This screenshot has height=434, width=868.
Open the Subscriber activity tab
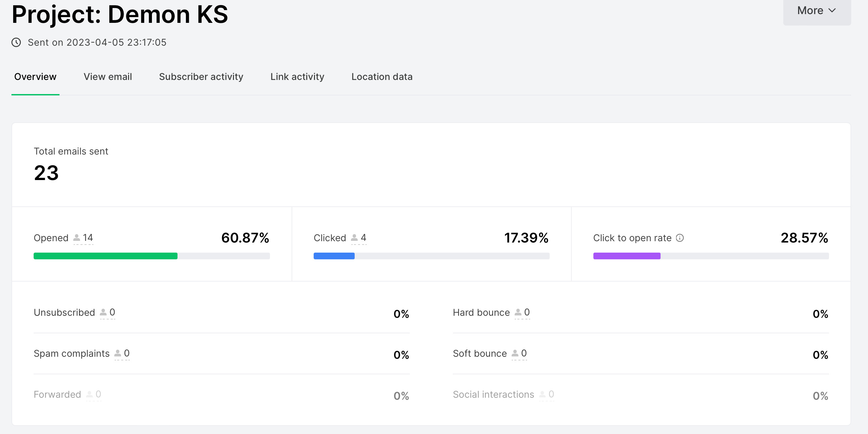pyautogui.click(x=201, y=77)
